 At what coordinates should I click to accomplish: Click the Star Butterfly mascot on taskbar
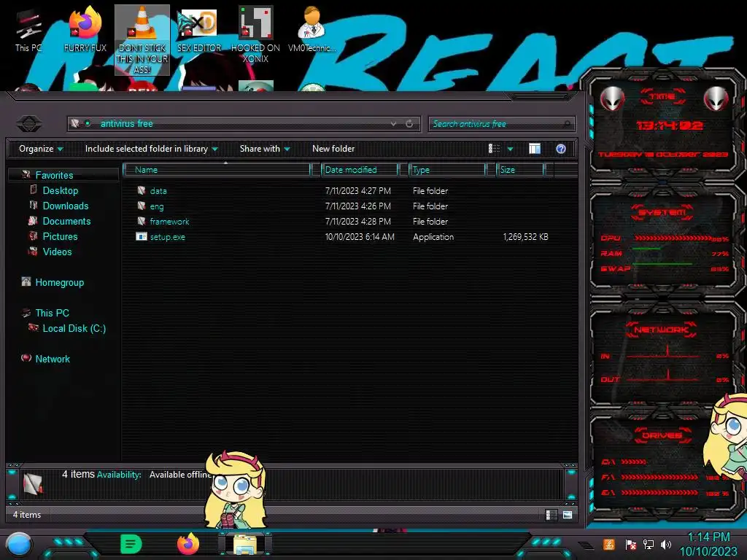[234, 491]
